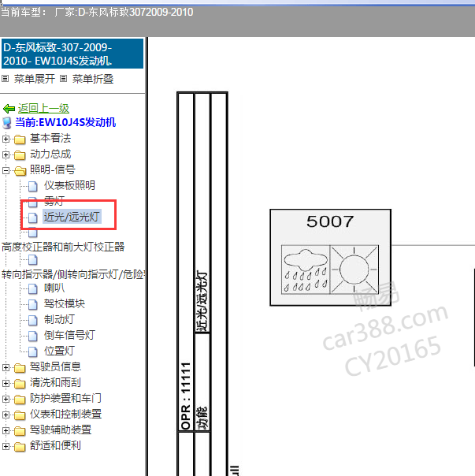Open the 雾灯 document
The height and width of the screenshot is (476, 475).
(54, 201)
